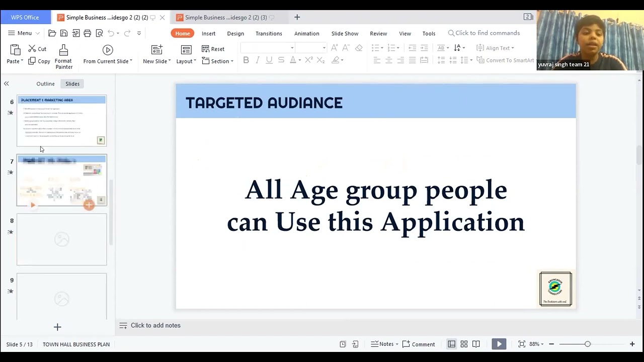Image resolution: width=644 pixels, height=362 pixels.
Task: Open the zoom percentage 88% dropdown
Action: [537, 344]
